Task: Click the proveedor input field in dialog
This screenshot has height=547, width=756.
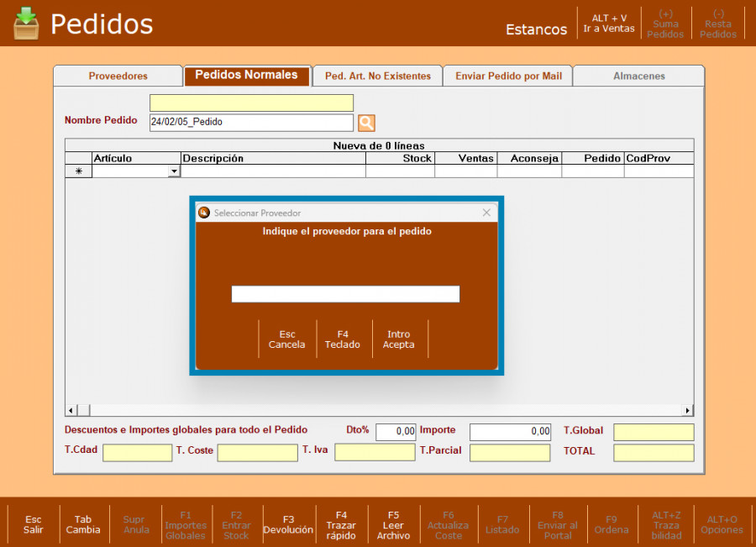Action: (345, 294)
